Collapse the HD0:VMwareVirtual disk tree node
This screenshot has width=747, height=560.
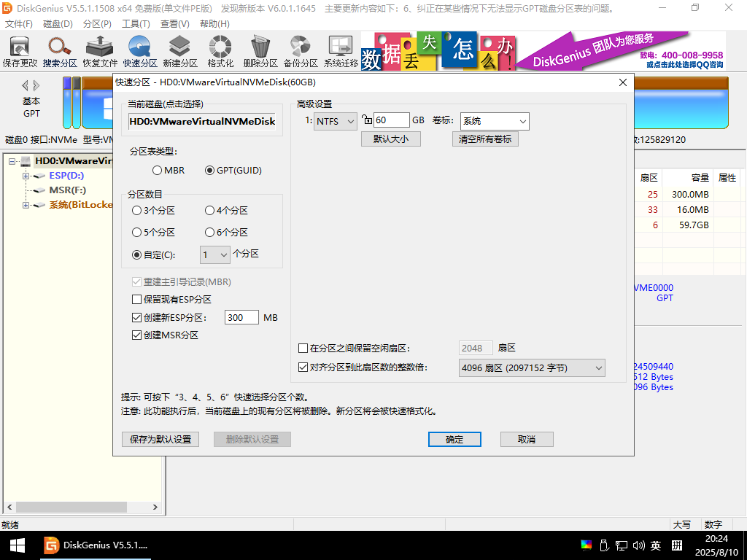[12, 161]
